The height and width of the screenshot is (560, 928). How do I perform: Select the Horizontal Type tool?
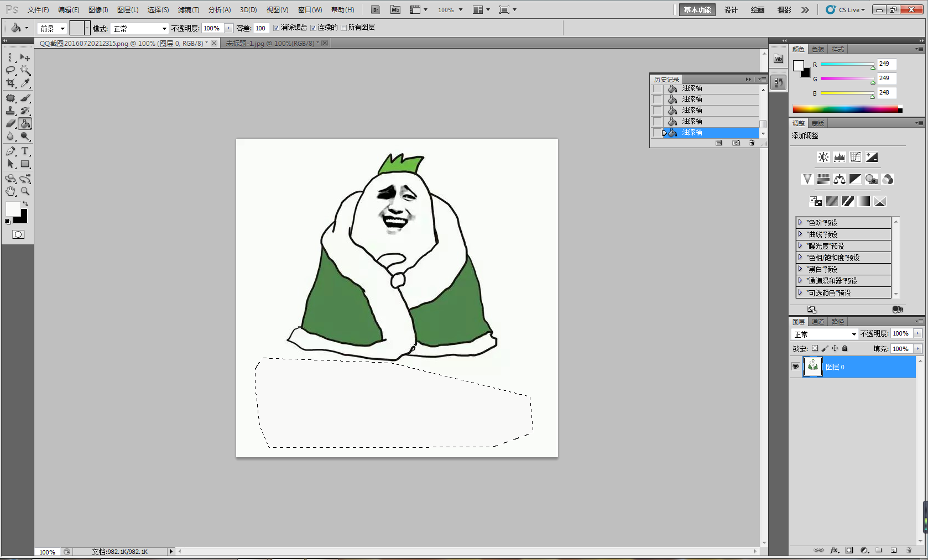click(x=25, y=151)
